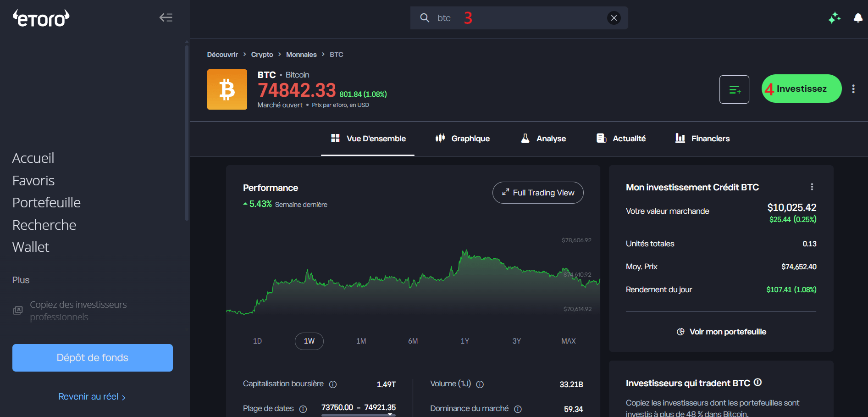Click the search magnifier icon
Image resolution: width=868 pixels, height=417 pixels.
pos(425,18)
